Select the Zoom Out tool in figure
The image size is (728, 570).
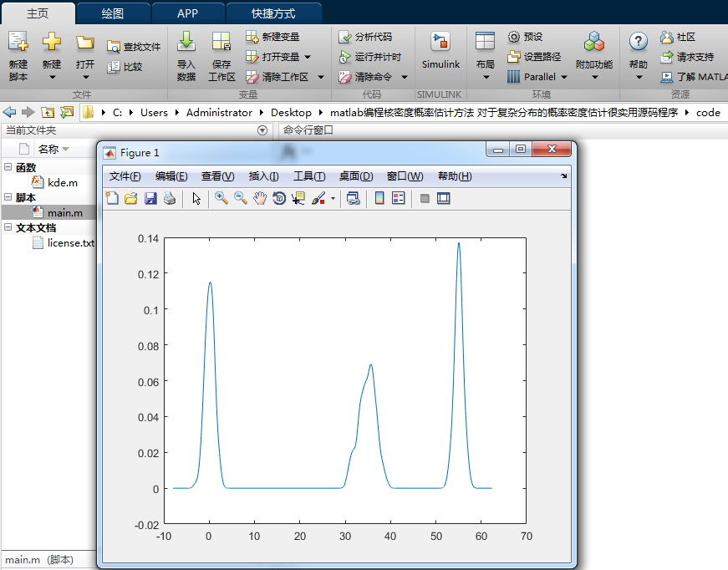point(241,199)
